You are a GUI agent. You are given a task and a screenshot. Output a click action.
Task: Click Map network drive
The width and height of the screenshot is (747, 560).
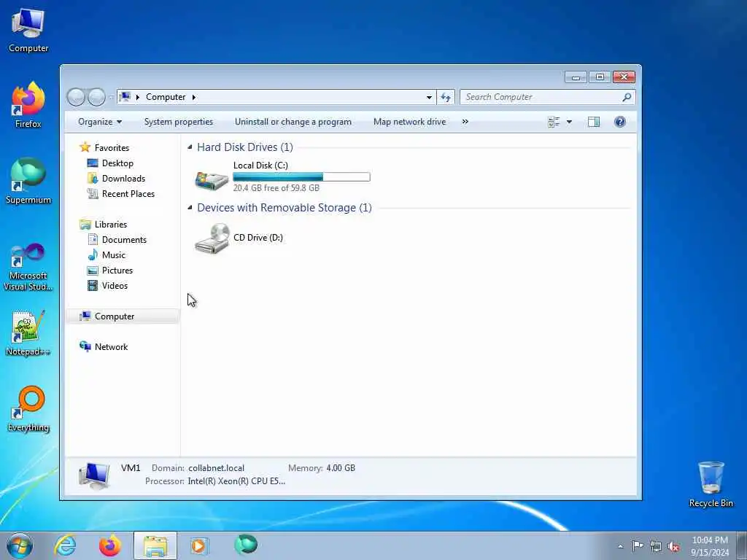[x=410, y=122]
